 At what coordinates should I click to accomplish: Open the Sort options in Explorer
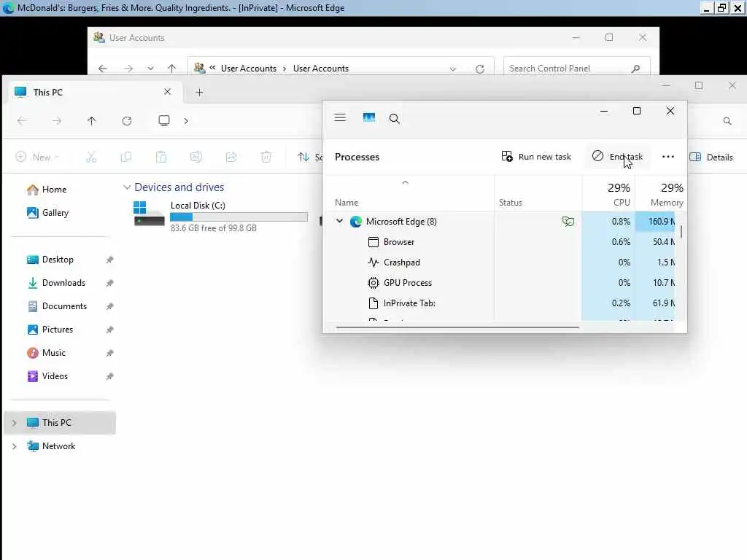pyautogui.click(x=309, y=157)
